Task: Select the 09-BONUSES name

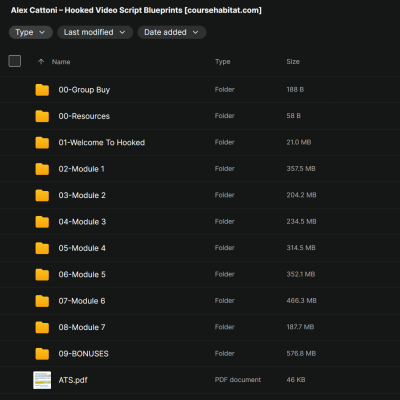Action: point(83,354)
